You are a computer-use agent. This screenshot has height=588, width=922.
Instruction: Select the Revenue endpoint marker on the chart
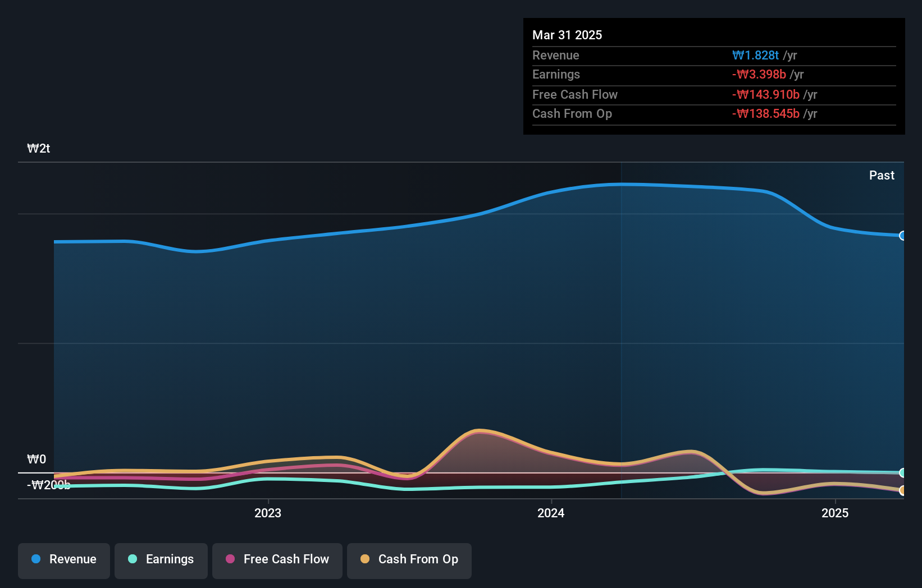point(902,236)
